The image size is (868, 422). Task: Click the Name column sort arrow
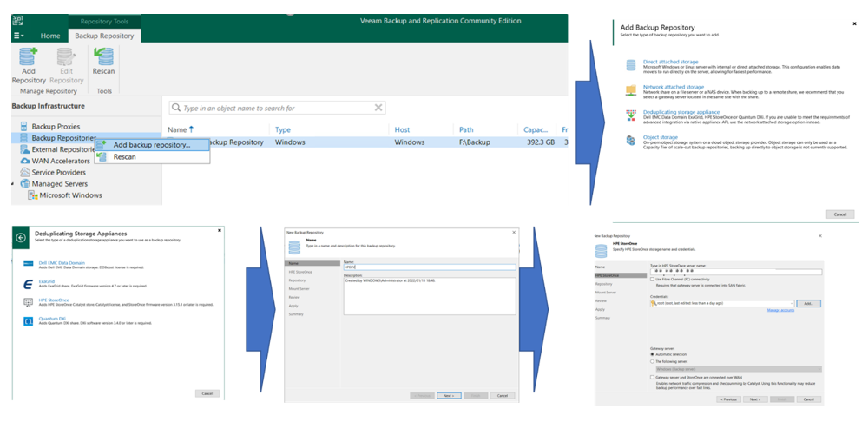(x=192, y=129)
